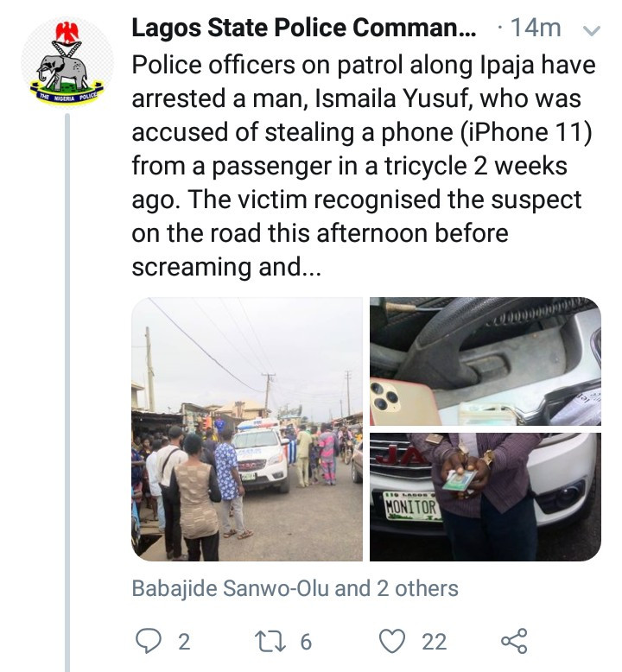Screen dimensions: 622x672
Task: Open the street scene patrol photo
Action: [x=247, y=428]
